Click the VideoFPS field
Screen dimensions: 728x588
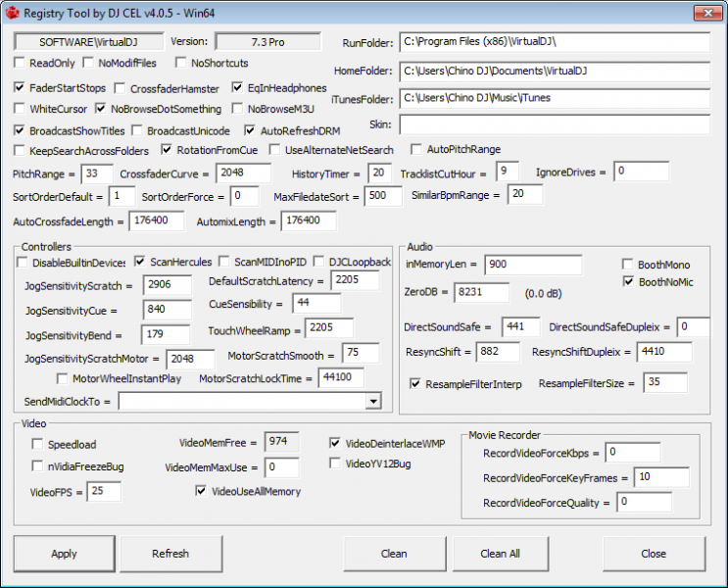104,491
